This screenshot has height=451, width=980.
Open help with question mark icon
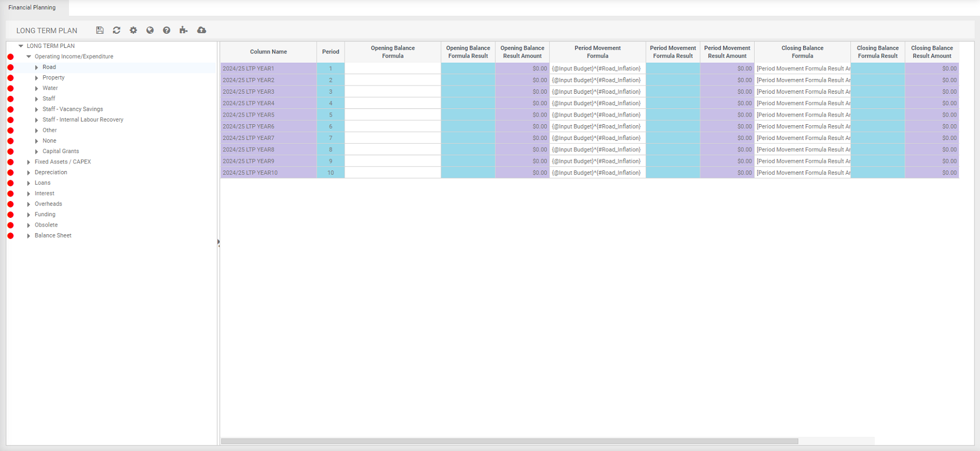tap(167, 31)
